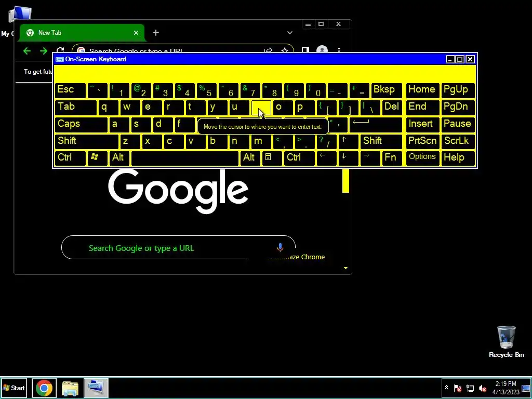Click the End key

422,107
